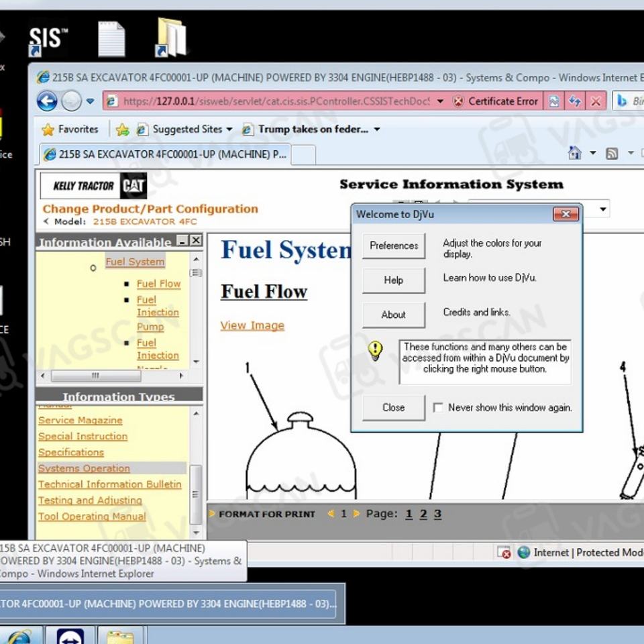
Task: Click TeamViewer taskbar button
Action: pos(70,636)
